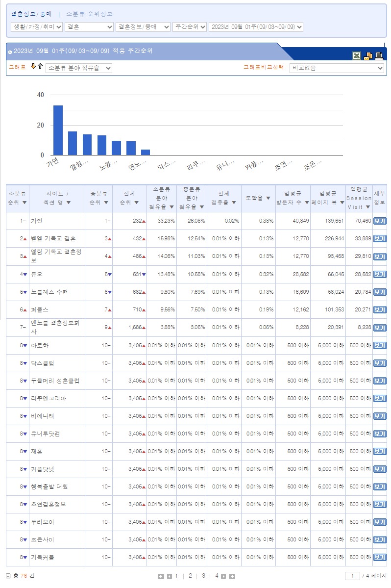
Task: Click the orange down arrow beside 그래프
Action: (33, 67)
